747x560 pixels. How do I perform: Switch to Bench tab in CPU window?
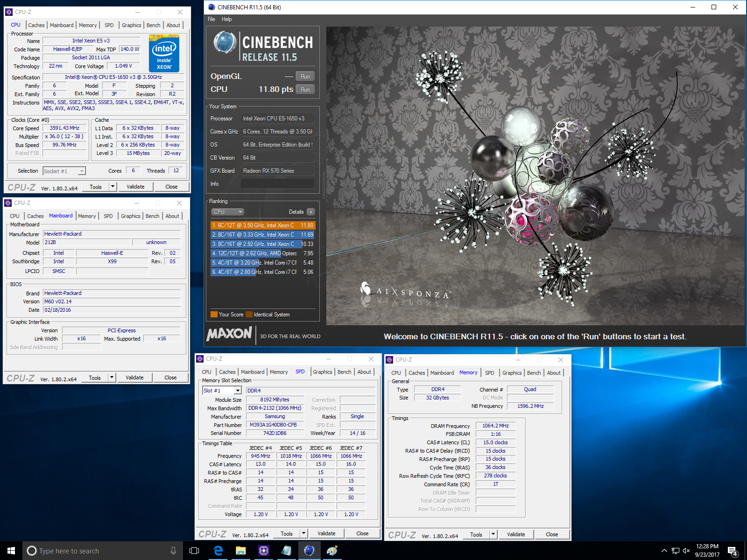click(x=153, y=25)
